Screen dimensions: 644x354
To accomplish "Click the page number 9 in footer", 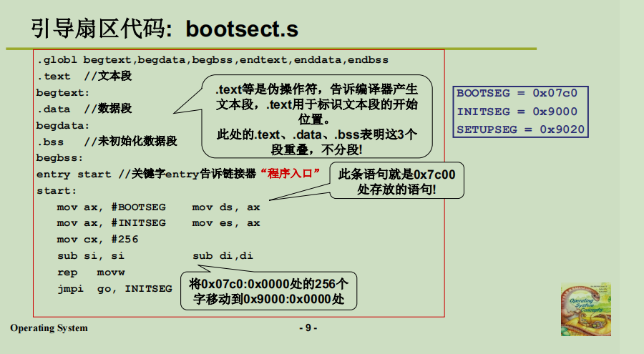I will (308, 328).
